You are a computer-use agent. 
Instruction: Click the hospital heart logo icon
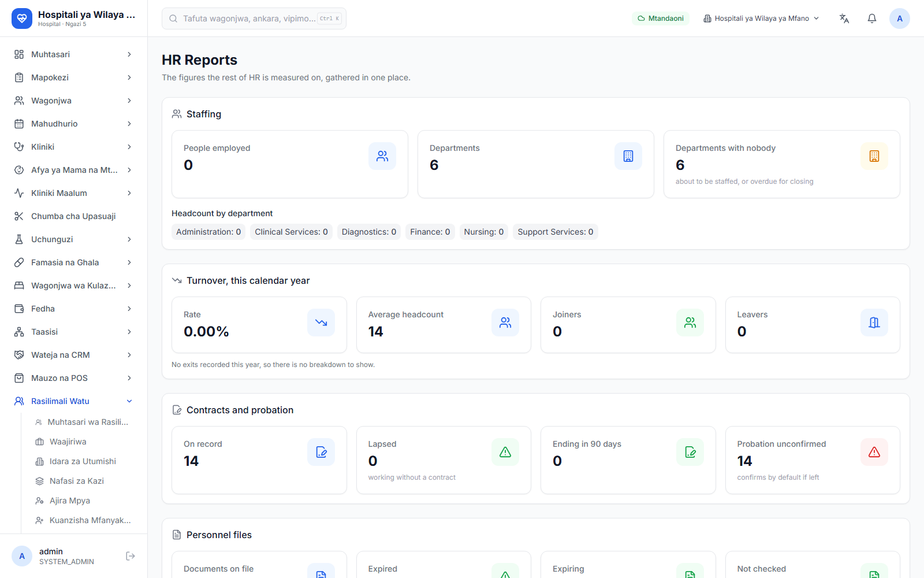[22, 18]
